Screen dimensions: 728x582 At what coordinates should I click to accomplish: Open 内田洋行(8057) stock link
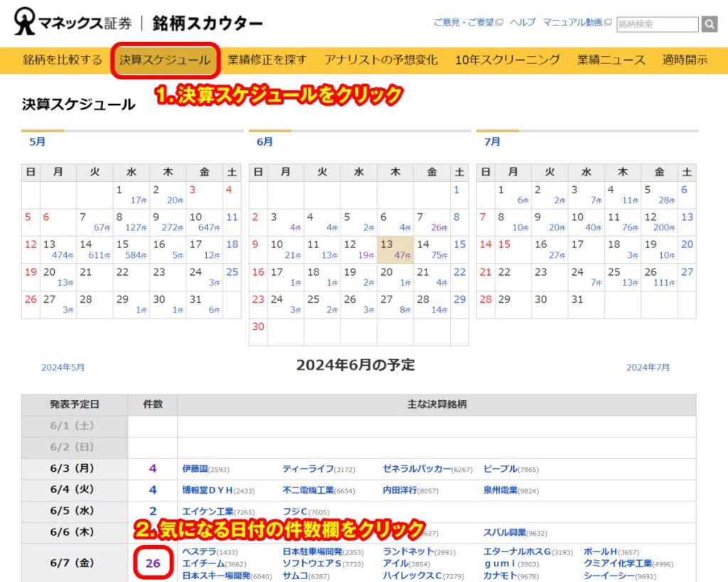click(410, 490)
